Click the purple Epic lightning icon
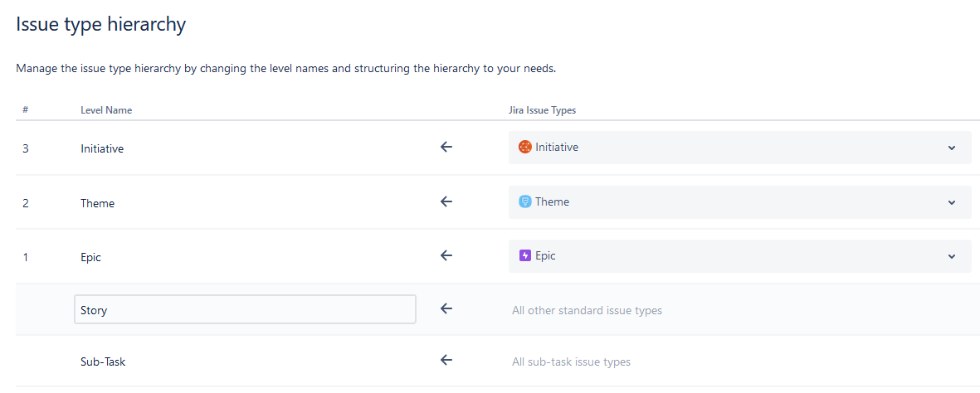 tap(525, 255)
